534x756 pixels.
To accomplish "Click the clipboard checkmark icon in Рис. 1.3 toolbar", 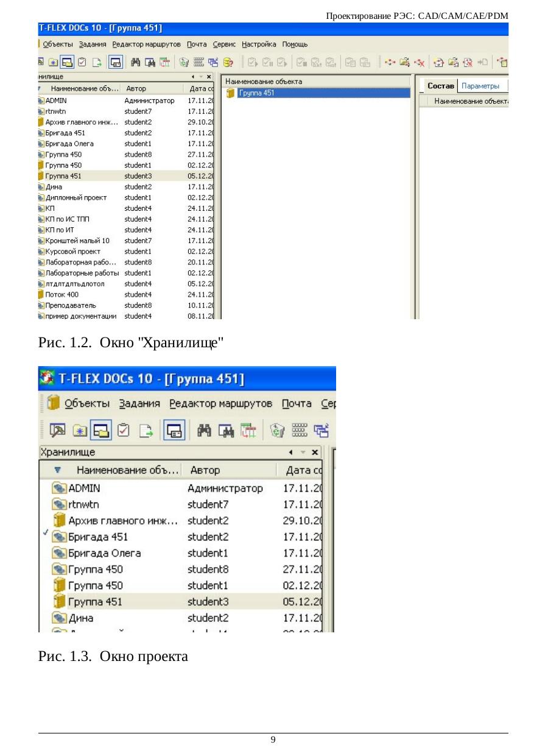I will (124, 431).
